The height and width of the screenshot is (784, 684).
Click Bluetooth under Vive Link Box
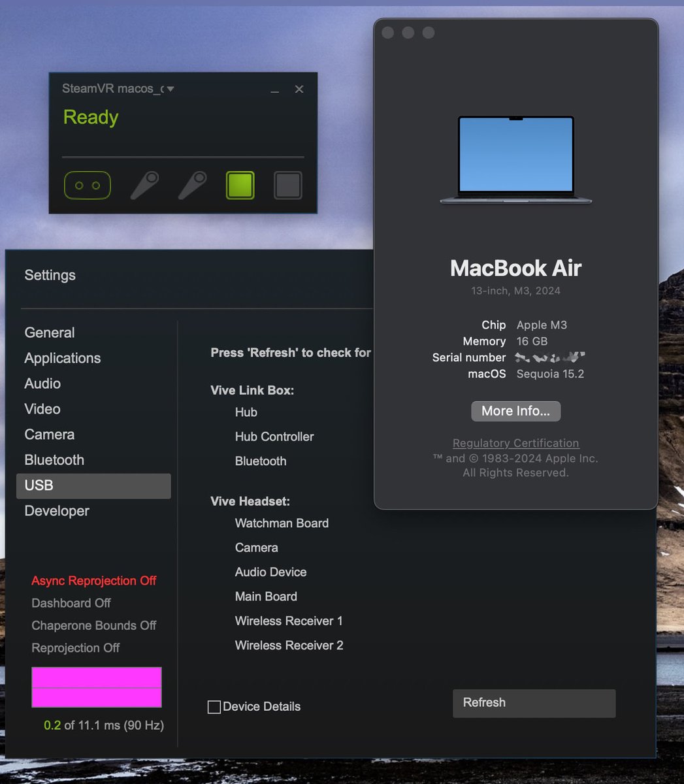point(261,461)
